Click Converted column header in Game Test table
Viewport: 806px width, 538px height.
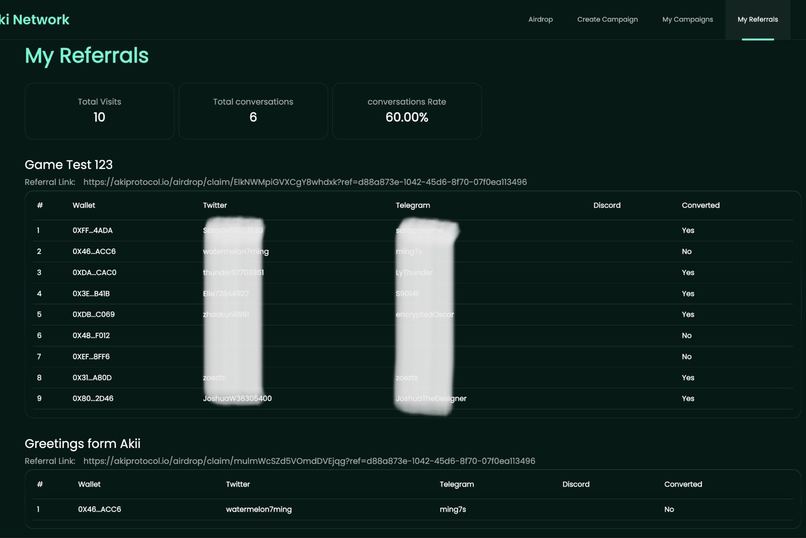tap(700, 205)
